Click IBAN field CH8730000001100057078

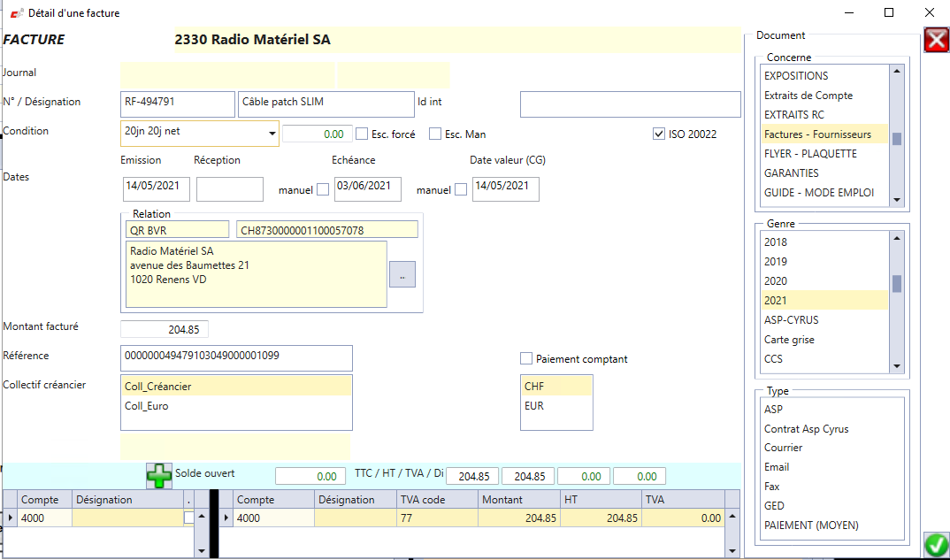pyautogui.click(x=327, y=230)
